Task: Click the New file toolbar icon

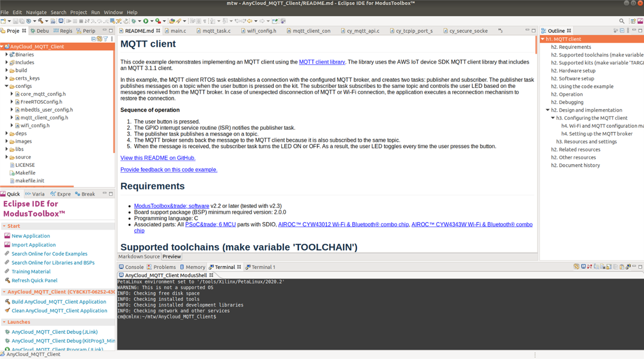Action: coord(3,21)
